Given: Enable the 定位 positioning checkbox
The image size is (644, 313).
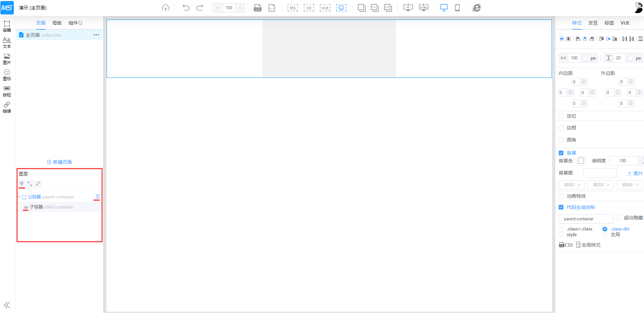Looking at the screenshot, I should tap(561, 116).
